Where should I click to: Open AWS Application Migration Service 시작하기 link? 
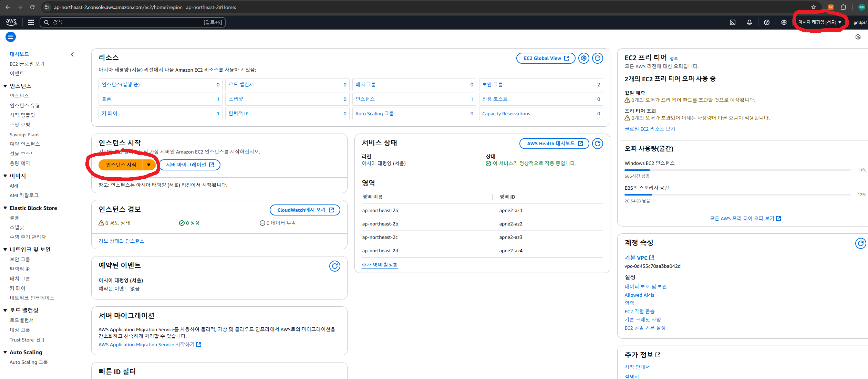(150, 345)
